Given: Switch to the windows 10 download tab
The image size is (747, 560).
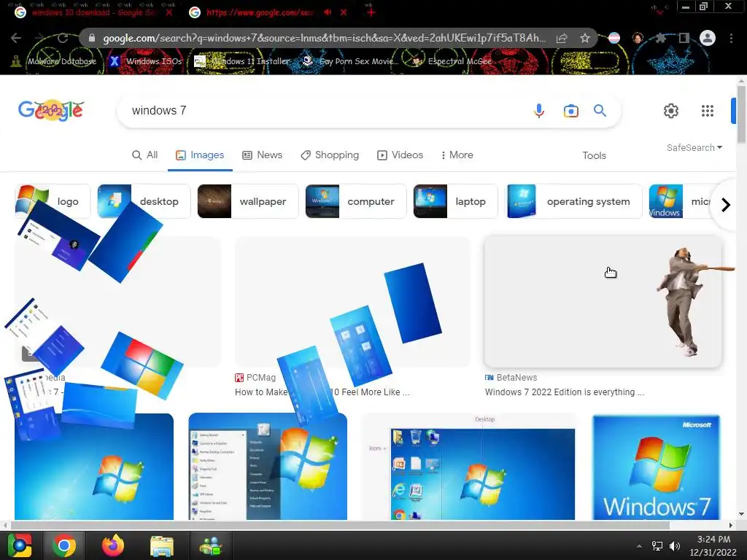Looking at the screenshot, I should pos(93,12).
